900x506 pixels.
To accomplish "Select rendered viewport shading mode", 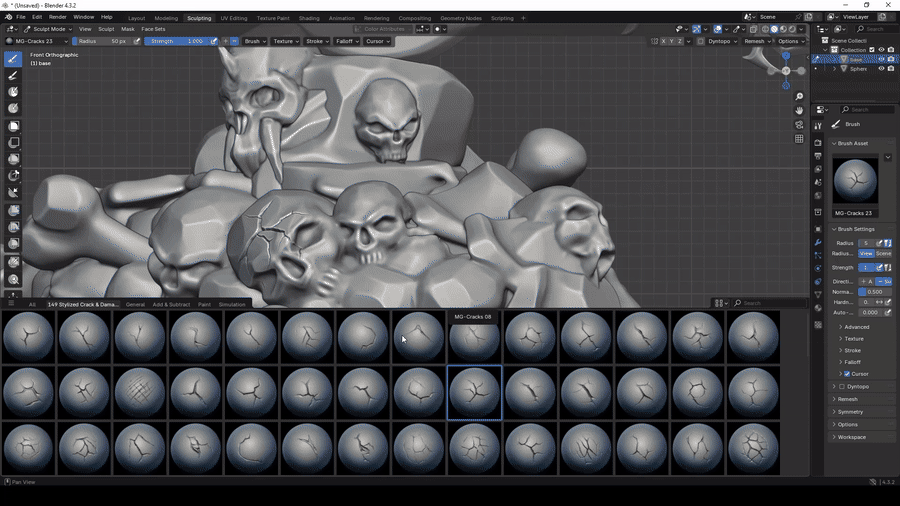I will click(792, 29).
